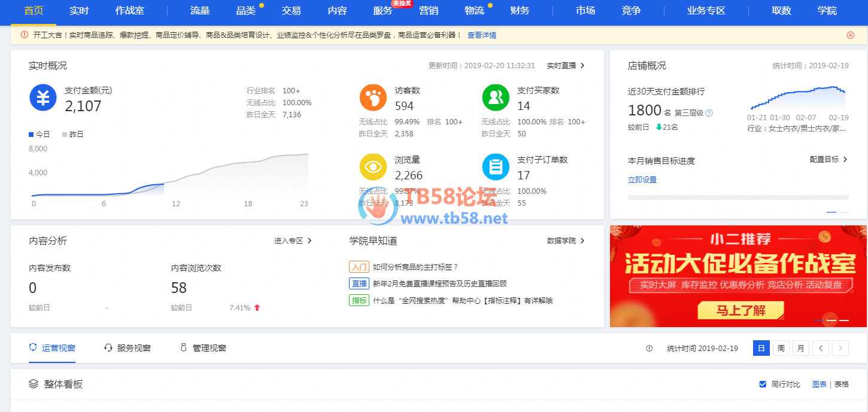This screenshot has height=412, width=868.
Task: Open the 实时 menu
Action: coord(79,11)
